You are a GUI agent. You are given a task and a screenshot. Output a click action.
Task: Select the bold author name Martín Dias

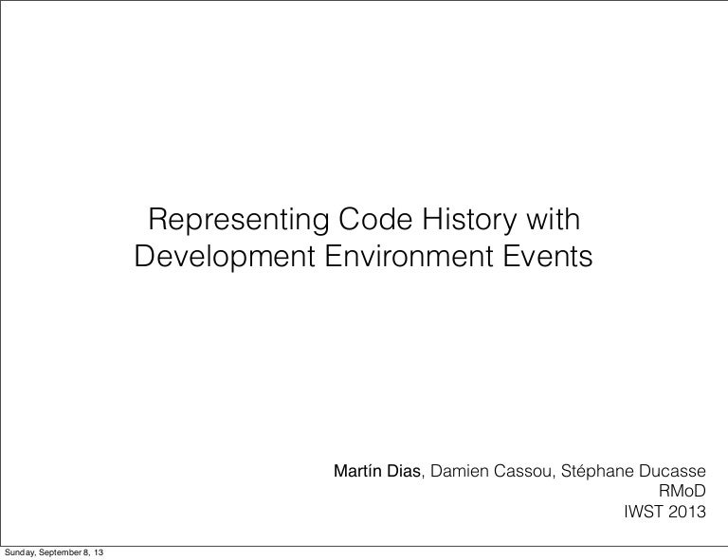pos(375,472)
